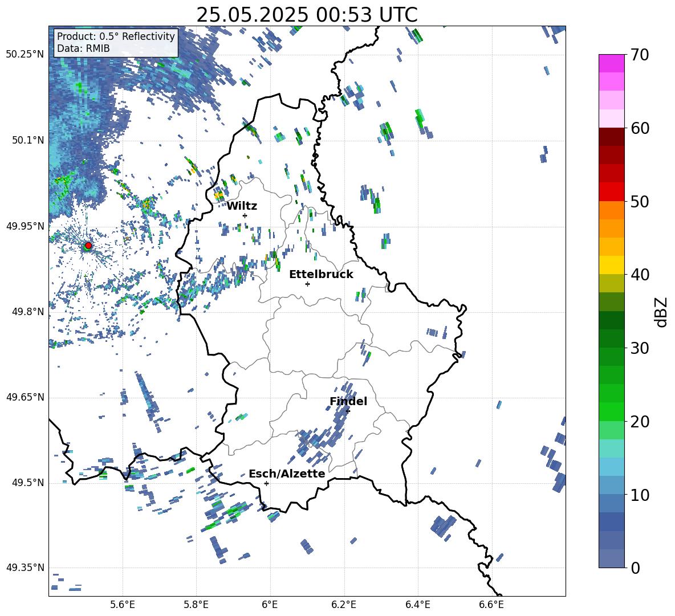The image size is (675, 616).
Task: Click the 30 tick on the colorbar
Action: [x=639, y=348]
